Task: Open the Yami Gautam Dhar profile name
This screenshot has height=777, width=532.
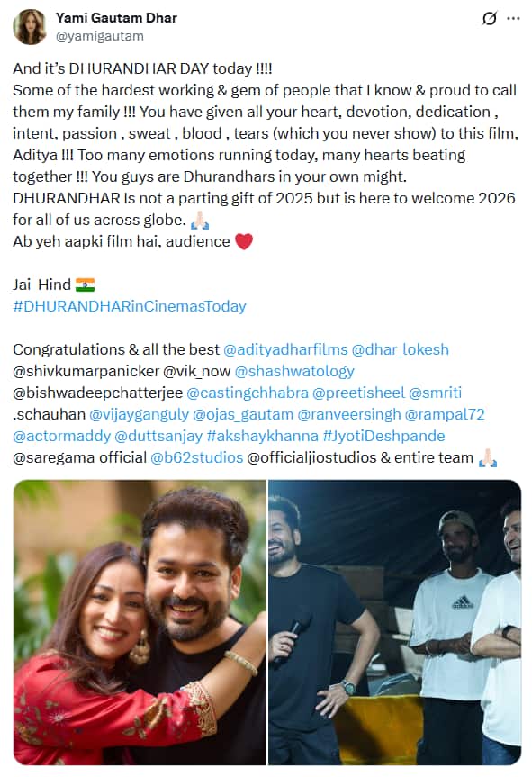Action: [116, 18]
